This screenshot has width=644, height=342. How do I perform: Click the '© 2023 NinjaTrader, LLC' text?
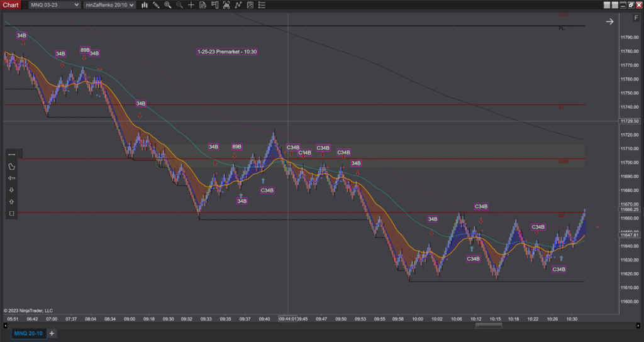pos(28,311)
